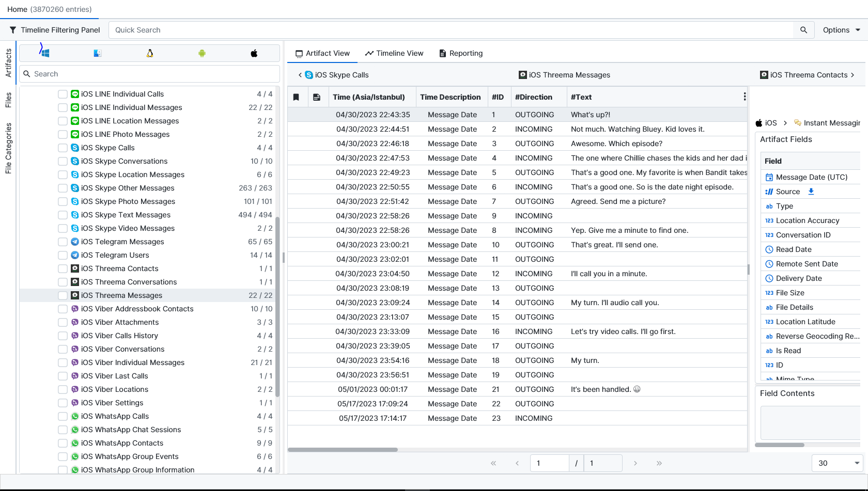This screenshot has width=868, height=491.
Task: Tick the iOS WhatsApp Calls checkbox
Action: coord(63,416)
